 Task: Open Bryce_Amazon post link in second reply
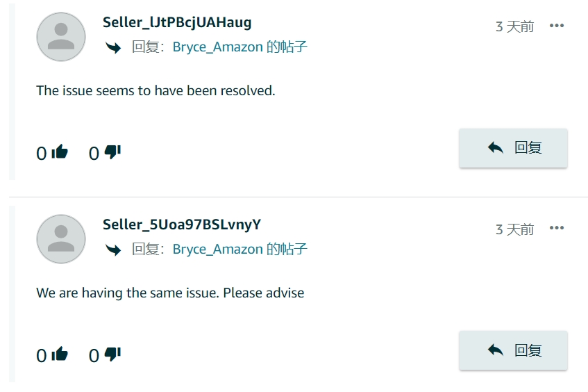tap(240, 250)
